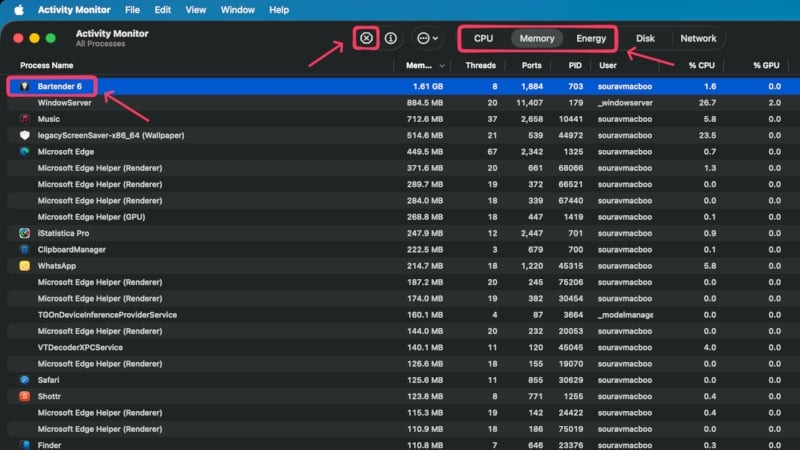Click the 1.61 GB memory value
Viewport: 800px width, 450px height.
click(x=428, y=86)
